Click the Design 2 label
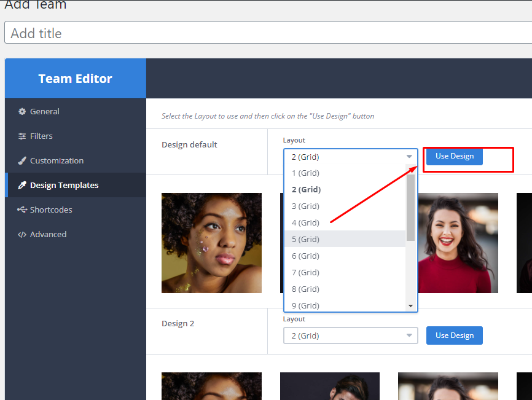 178,324
